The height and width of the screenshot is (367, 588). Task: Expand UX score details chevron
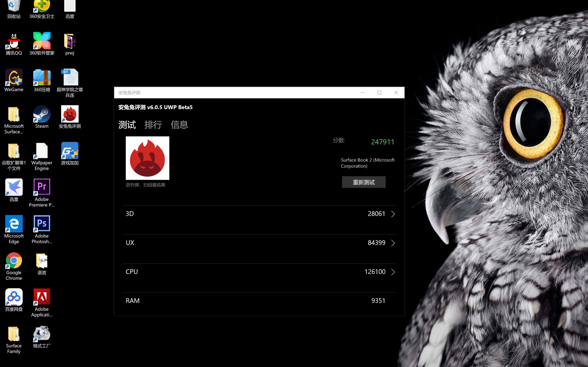pos(393,243)
